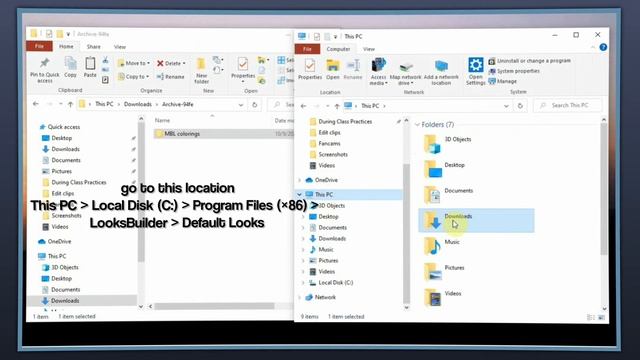Viewport: 640px width, 360px height.
Task: Expand Music node in right window tree
Action: pyautogui.click(x=303, y=249)
